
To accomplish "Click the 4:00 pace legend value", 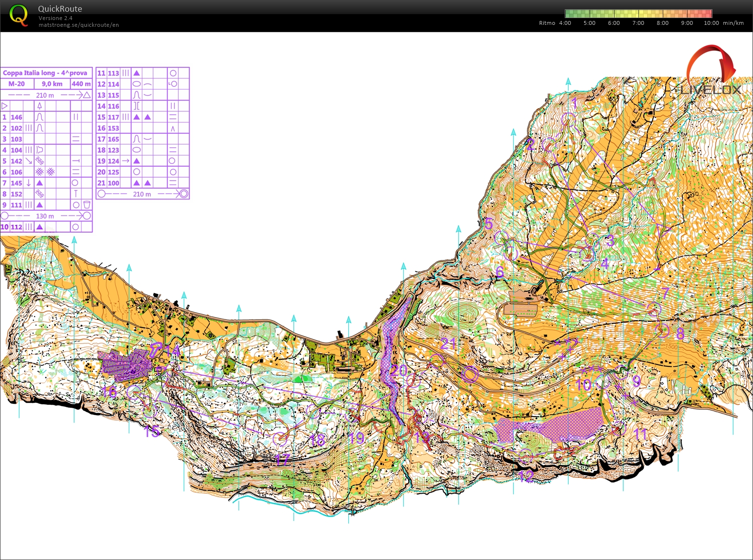I will click(x=565, y=23).
